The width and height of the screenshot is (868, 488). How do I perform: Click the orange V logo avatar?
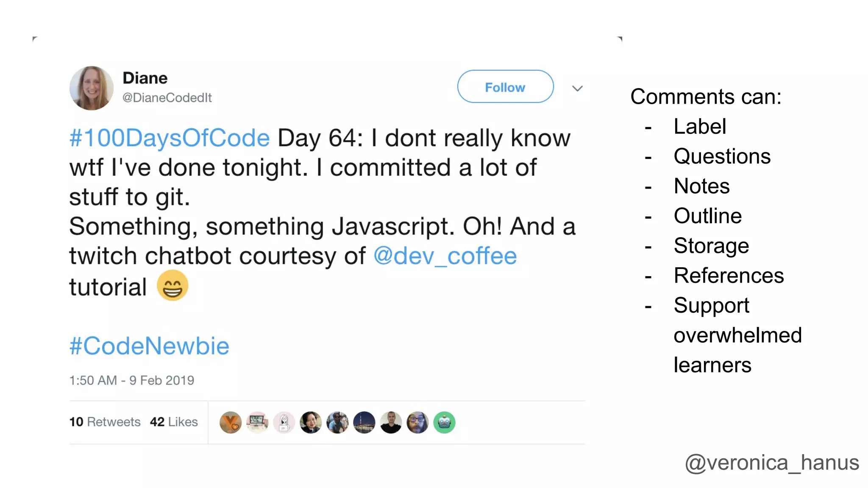click(x=231, y=422)
